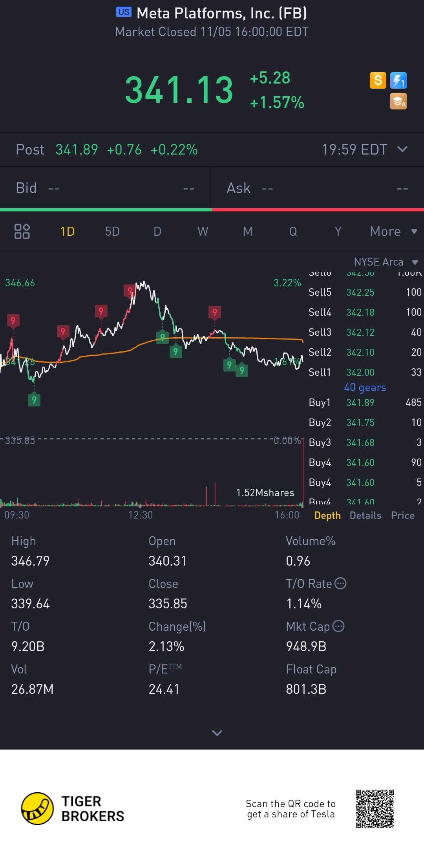Tap the Open value 340.31
Viewport: 424px width, 868px height.
click(x=168, y=561)
